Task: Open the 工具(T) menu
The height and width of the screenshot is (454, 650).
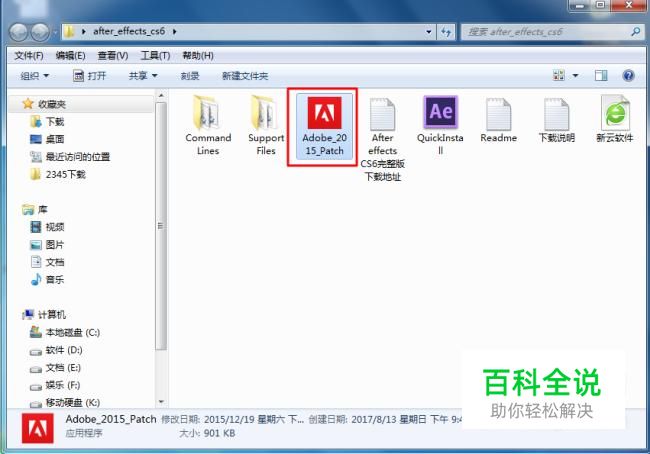Action: (x=155, y=56)
